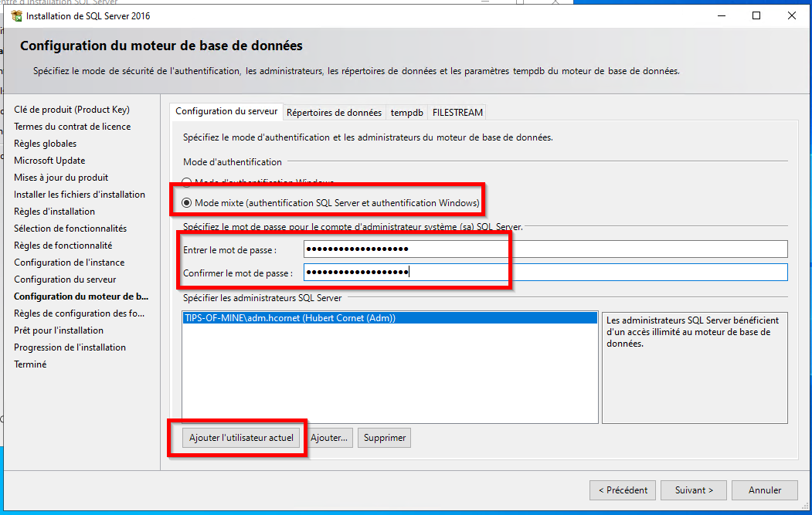This screenshot has width=812, height=515.
Task: Open the Répertoires de données tab
Action: tap(334, 112)
